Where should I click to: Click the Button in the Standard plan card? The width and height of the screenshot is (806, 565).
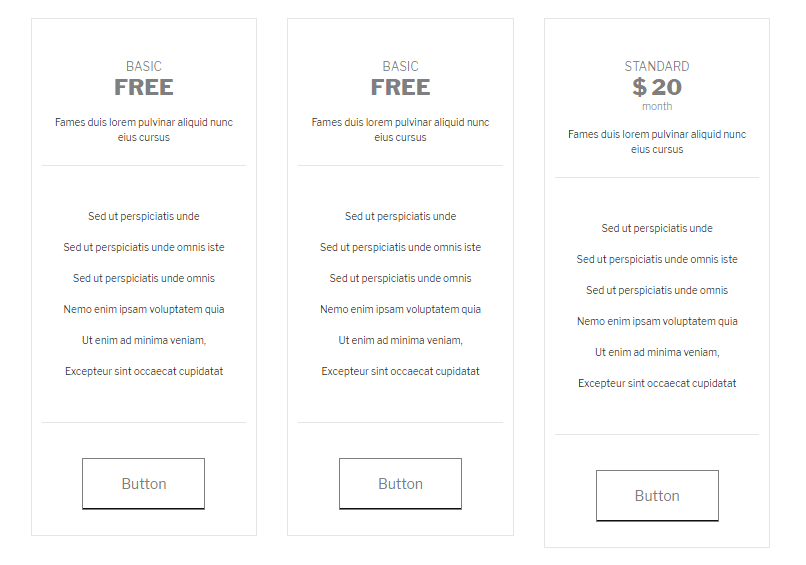(x=657, y=496)
